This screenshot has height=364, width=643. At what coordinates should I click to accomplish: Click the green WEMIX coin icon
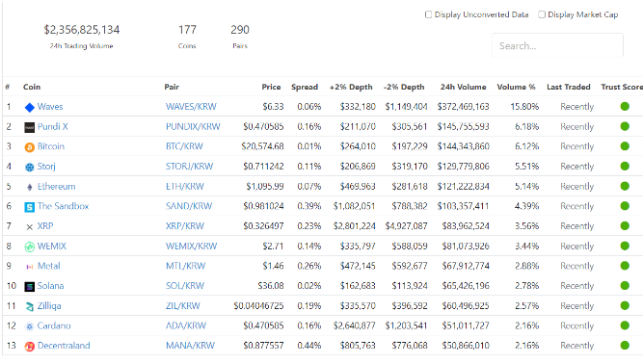click(30, 247)
